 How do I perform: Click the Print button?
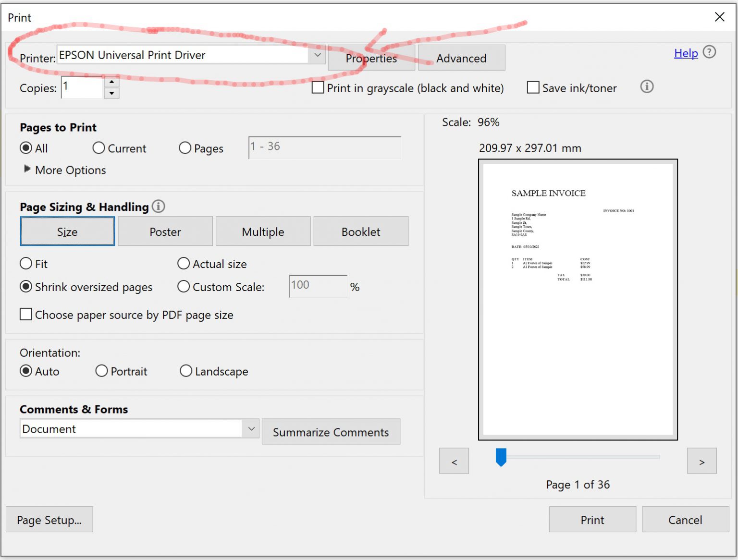point(592,520)
